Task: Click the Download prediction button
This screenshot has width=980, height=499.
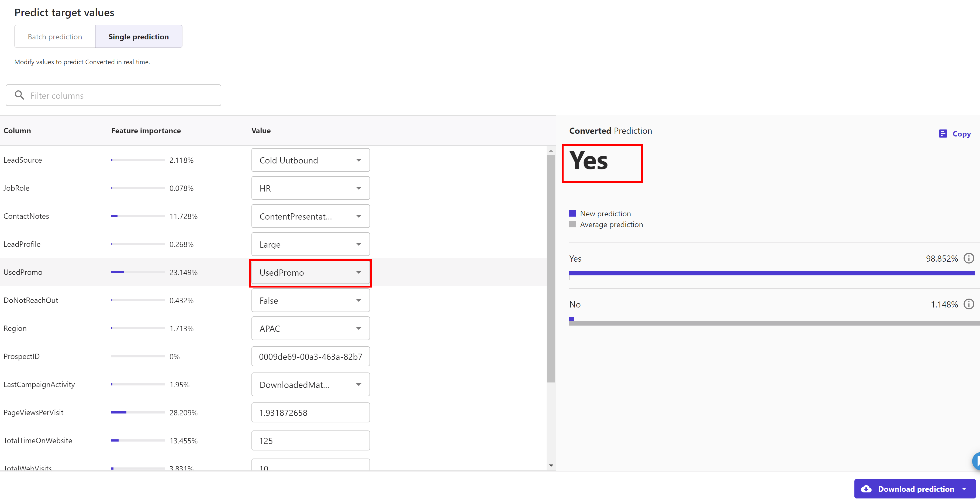Action: (915, 489)
